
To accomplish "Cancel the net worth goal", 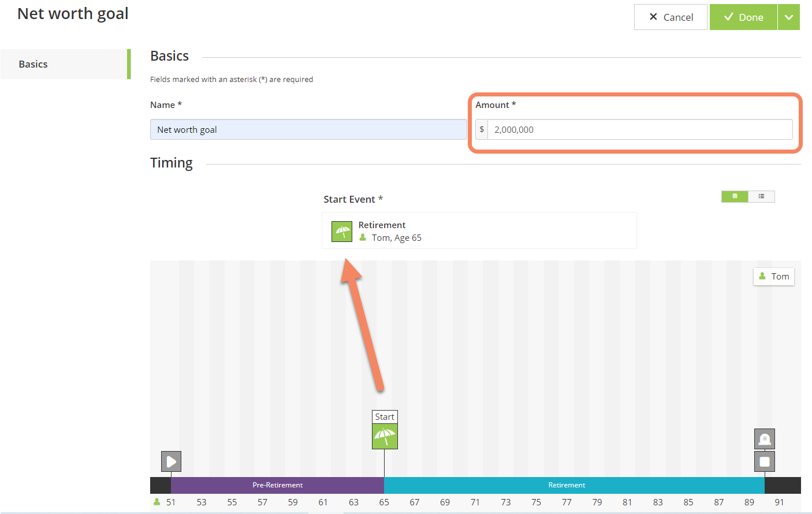I will coord(670,17).
